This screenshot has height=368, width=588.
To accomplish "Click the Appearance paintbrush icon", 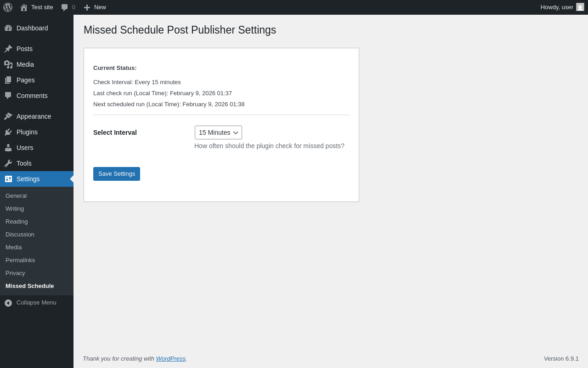I will click(x=8, y=116).
